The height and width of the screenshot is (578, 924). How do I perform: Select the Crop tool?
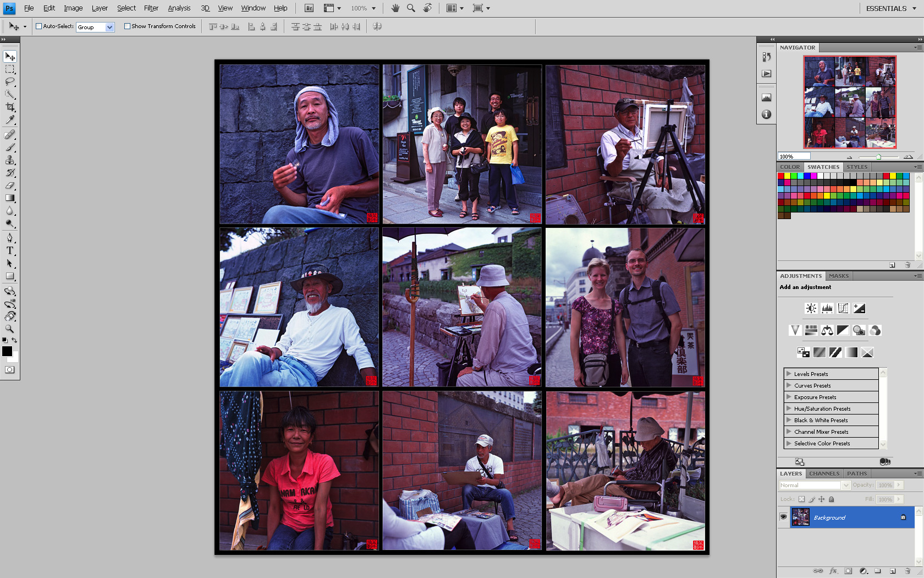pyautogui.click(x=10, y=107)
